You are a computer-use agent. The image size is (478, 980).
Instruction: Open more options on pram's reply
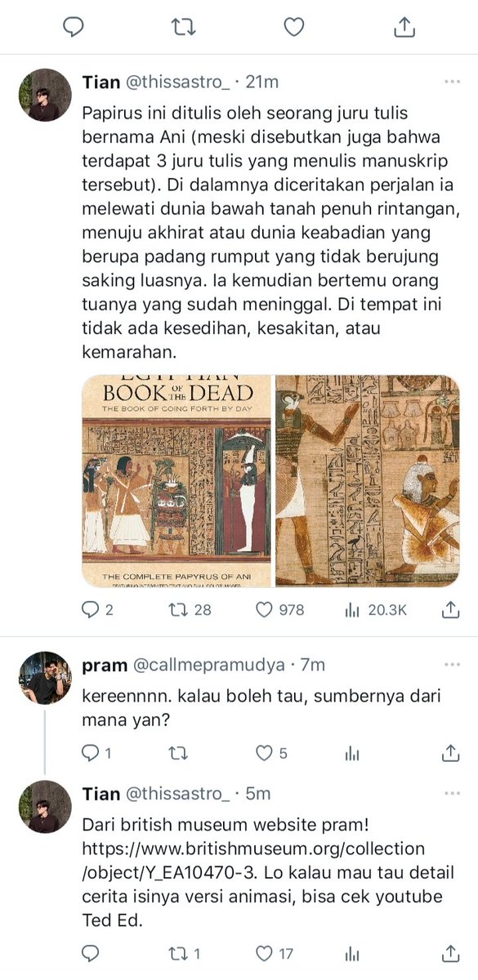click(x=452, y=666)
